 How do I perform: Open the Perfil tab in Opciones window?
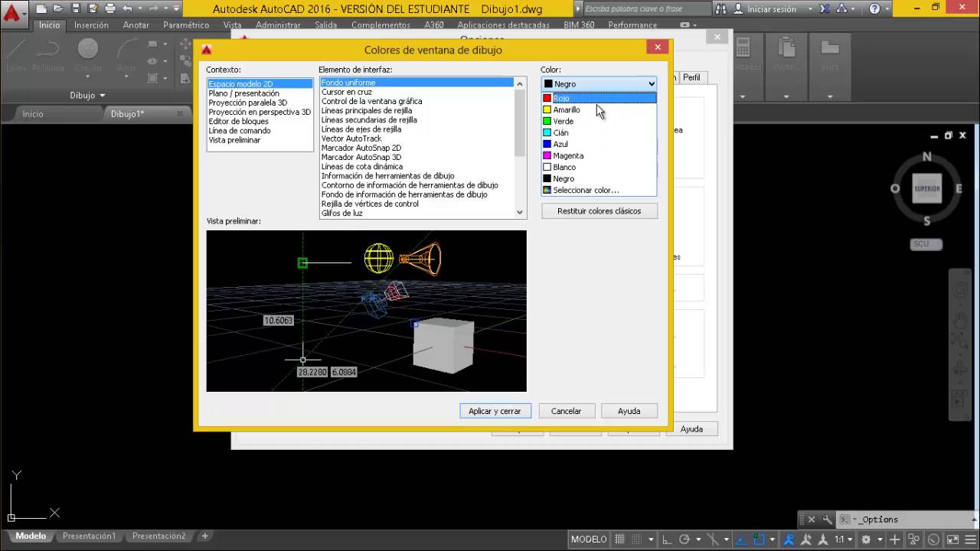[691, 77]
